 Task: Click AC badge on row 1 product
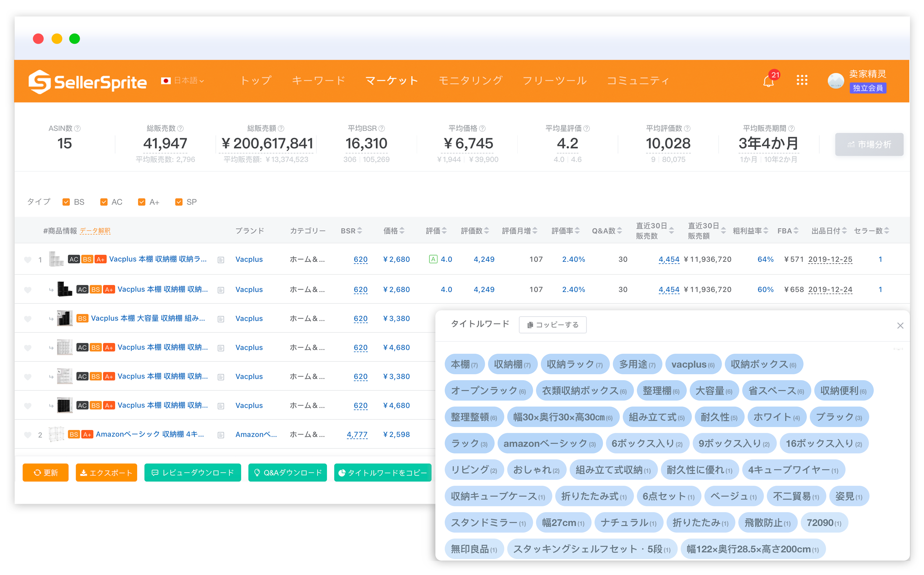click(x=74, y=259)
